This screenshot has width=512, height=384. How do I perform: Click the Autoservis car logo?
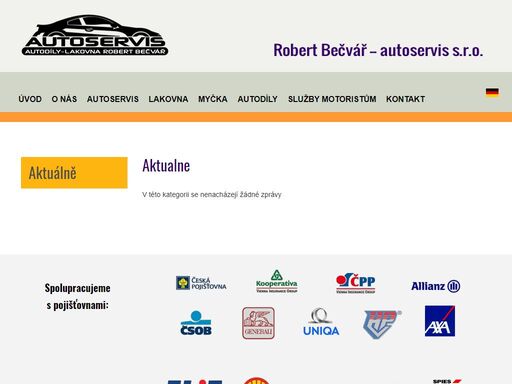click(95, 35)
